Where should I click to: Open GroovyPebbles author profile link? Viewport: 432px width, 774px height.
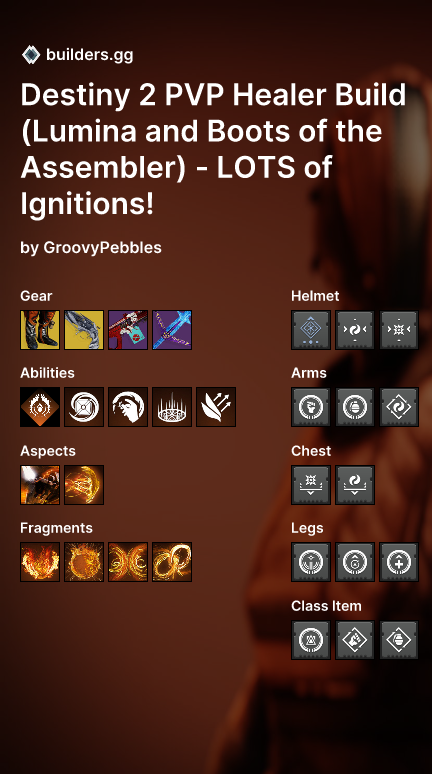102,247
